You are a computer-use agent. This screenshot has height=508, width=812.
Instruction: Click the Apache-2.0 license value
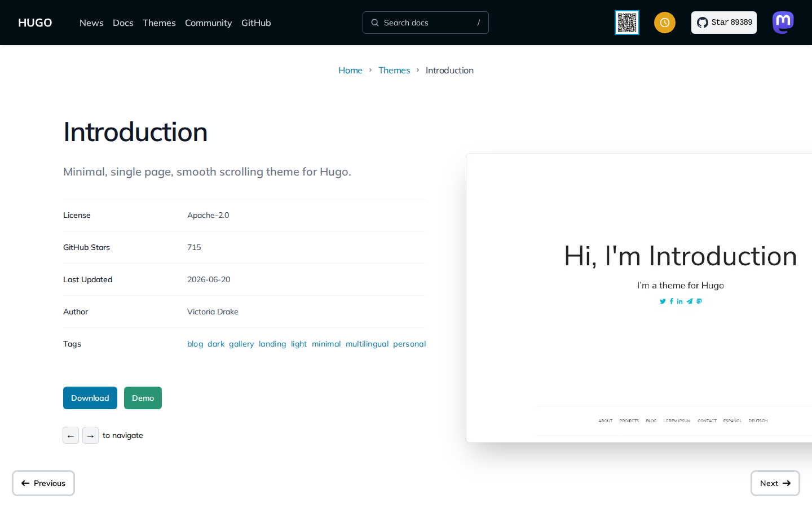pyautogui.click(x=208, y=215)
